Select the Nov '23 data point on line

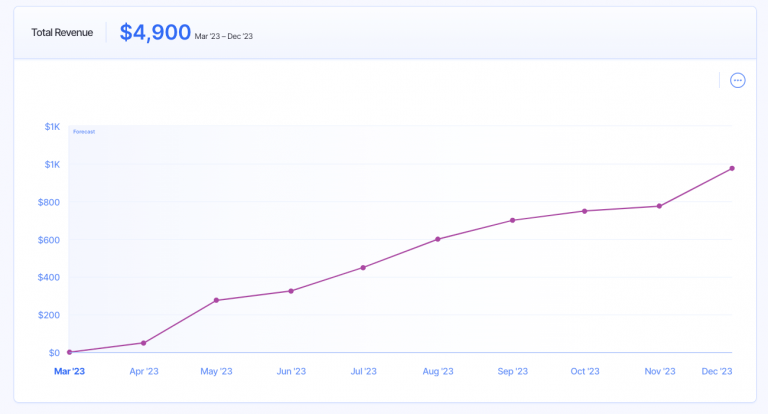[659, 206]
